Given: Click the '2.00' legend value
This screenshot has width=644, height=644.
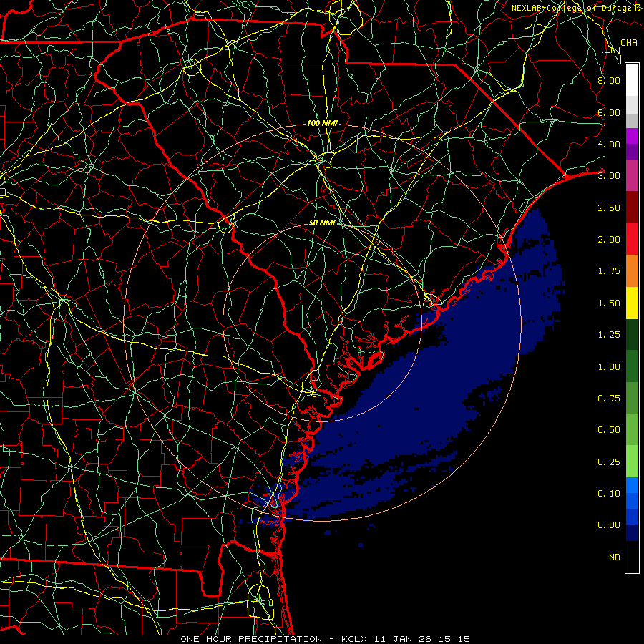Looking at the screenshot, I should [x=609, y=240].
